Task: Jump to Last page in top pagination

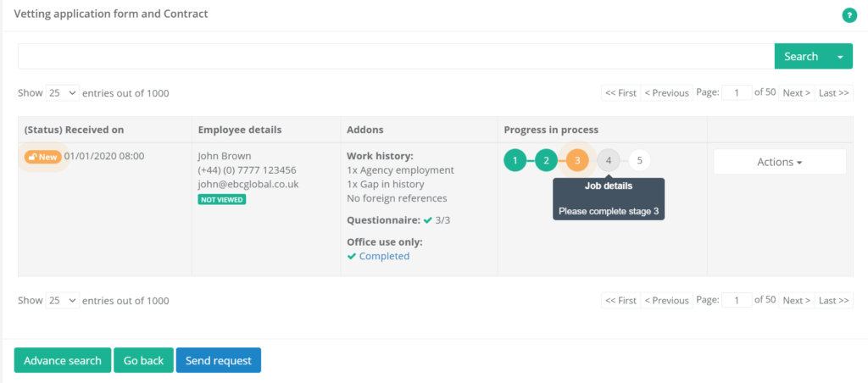Action: pyautogui.click(x=834, y=93)
